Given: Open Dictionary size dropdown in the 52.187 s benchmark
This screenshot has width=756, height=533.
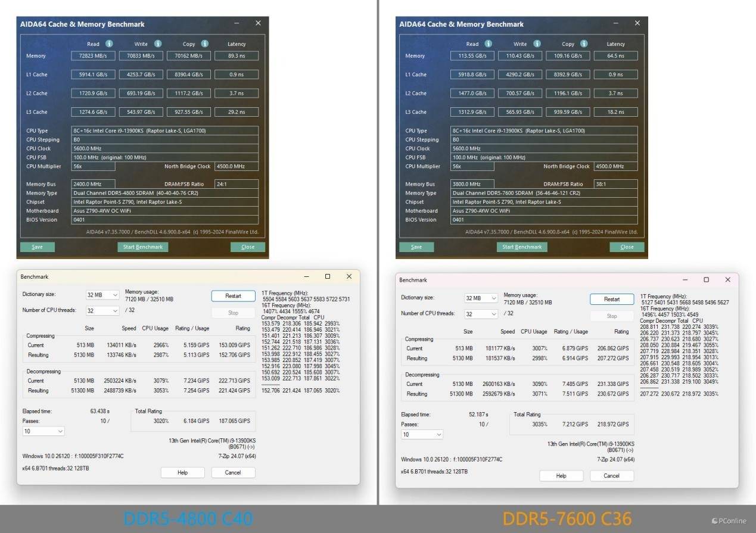Looking at the screenshot, I should point(481,298).
